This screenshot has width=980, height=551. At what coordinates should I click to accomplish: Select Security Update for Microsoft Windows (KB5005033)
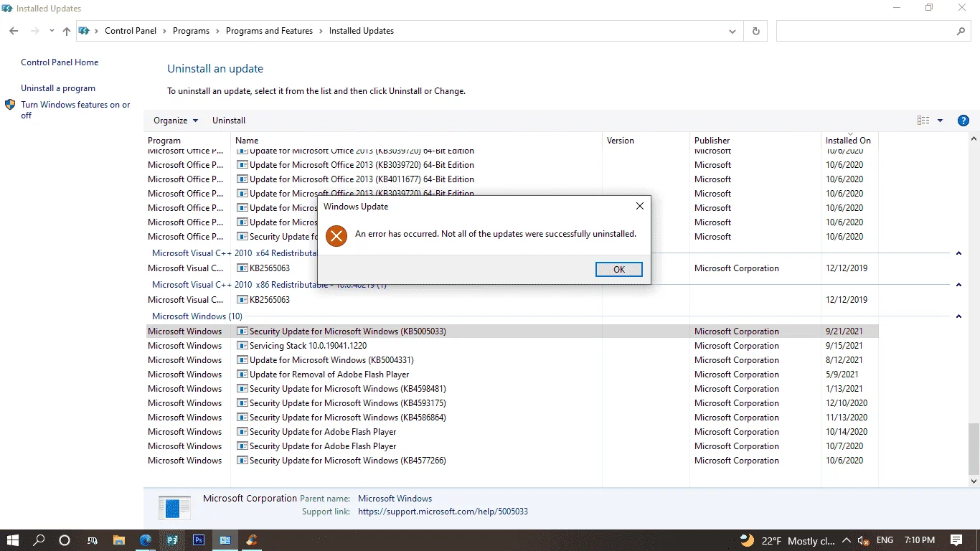512,331
